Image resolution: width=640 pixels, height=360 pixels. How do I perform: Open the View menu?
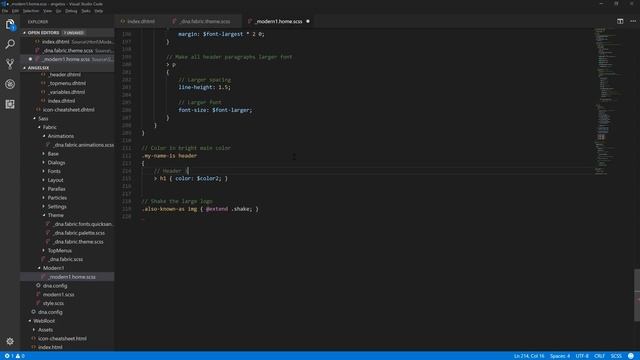pyautogui.click(x=47, y=11)
